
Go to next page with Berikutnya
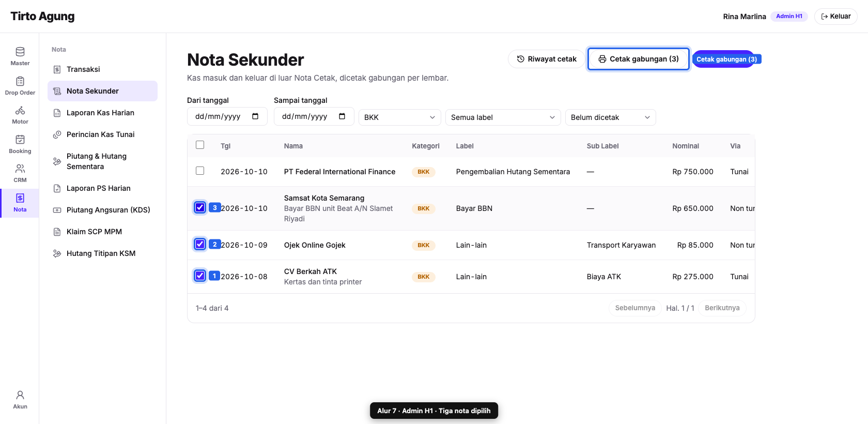(722, 308)
